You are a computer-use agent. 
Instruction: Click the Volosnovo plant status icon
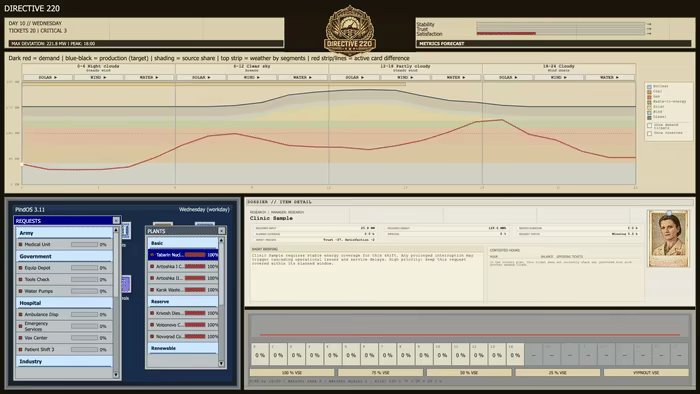click(x=152, y=325)
